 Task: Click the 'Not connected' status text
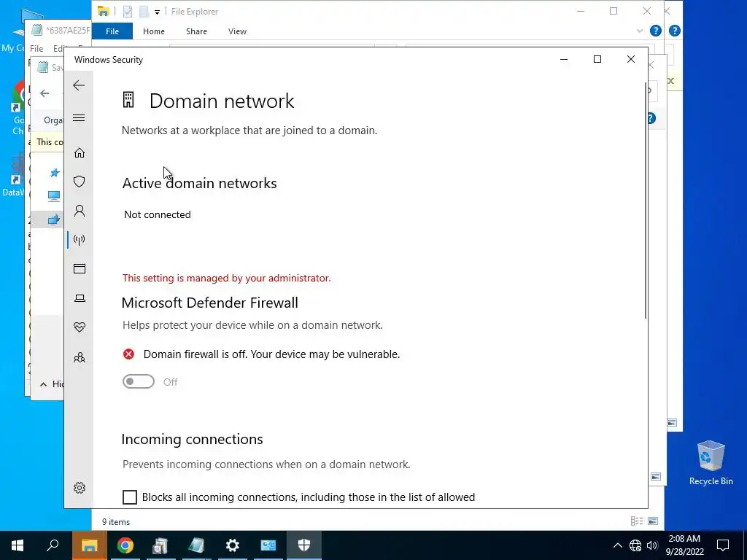158,215
